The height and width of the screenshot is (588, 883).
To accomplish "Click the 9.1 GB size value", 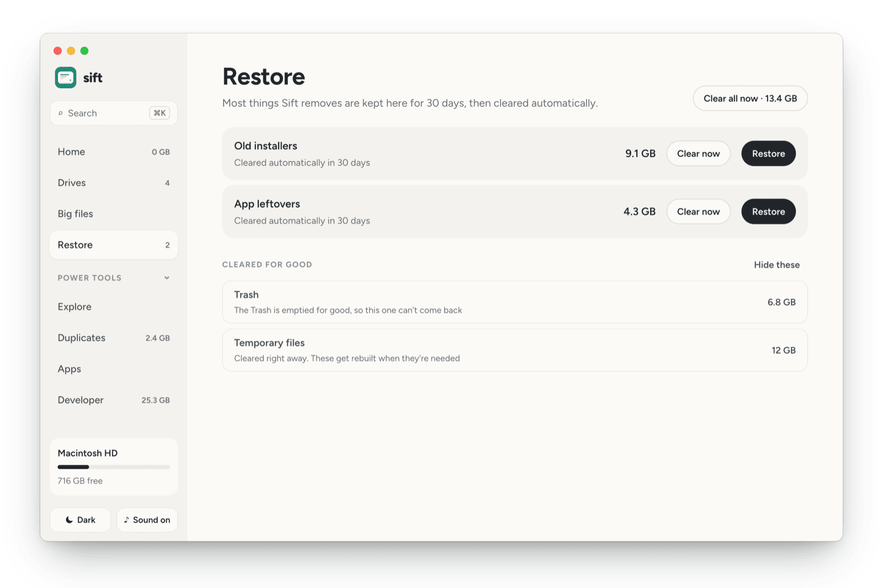I will click(640, 153).
